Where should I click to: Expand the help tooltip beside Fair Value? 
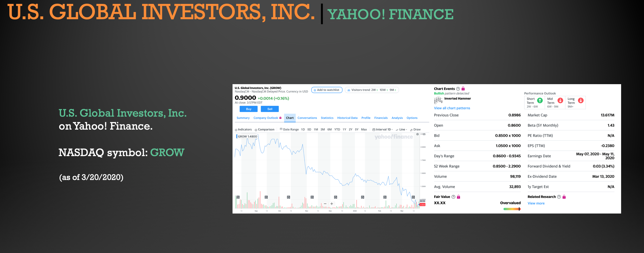(453, 197)
